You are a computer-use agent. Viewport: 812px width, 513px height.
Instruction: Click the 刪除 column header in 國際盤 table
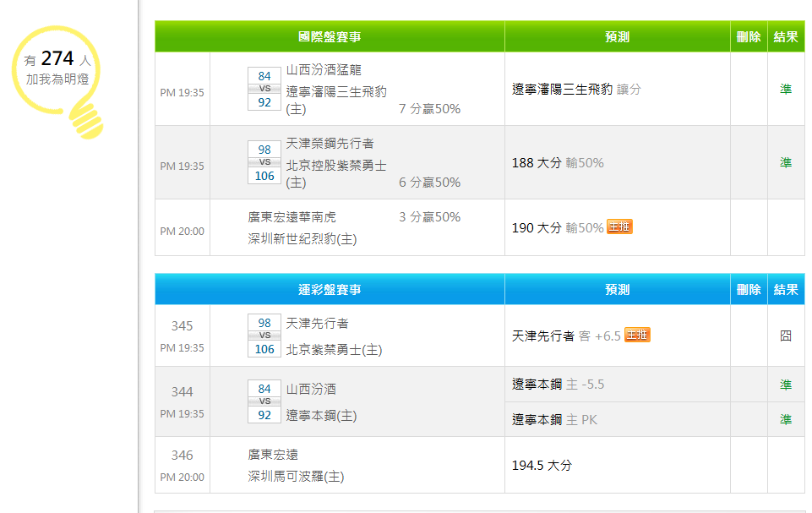pyautogui.click(x=749, y=37)
